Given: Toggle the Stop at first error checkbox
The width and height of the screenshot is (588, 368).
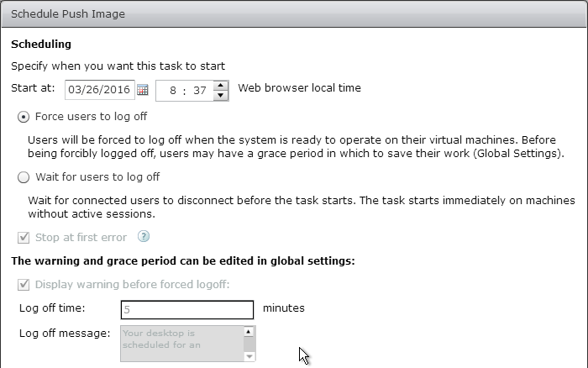Looking at the screenshot, I should point(24,237).
